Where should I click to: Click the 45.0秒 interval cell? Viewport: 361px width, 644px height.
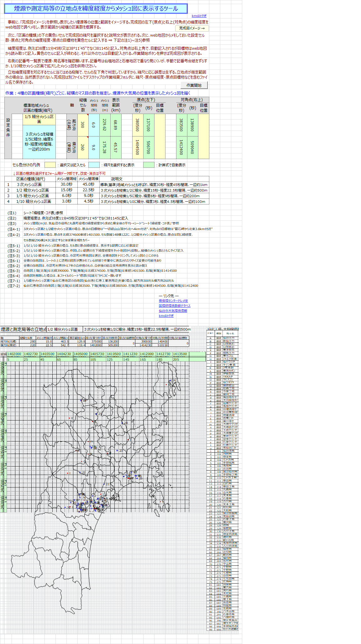pos(88,185)
